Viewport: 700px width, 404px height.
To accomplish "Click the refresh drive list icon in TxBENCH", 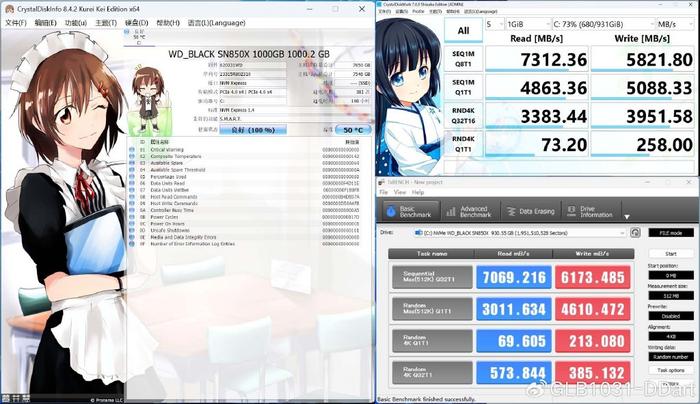I will click(x=635, y=233).
